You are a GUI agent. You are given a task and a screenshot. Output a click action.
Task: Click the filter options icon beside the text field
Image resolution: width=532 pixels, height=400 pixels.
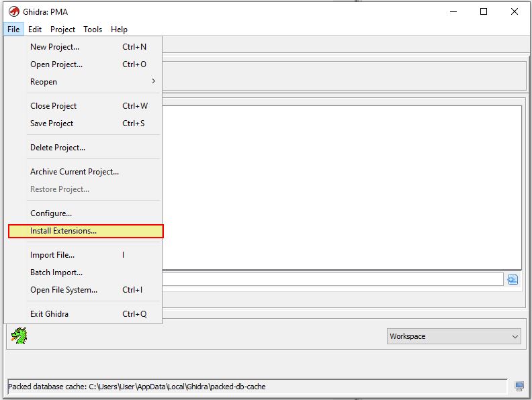click(x=513, y=279)
